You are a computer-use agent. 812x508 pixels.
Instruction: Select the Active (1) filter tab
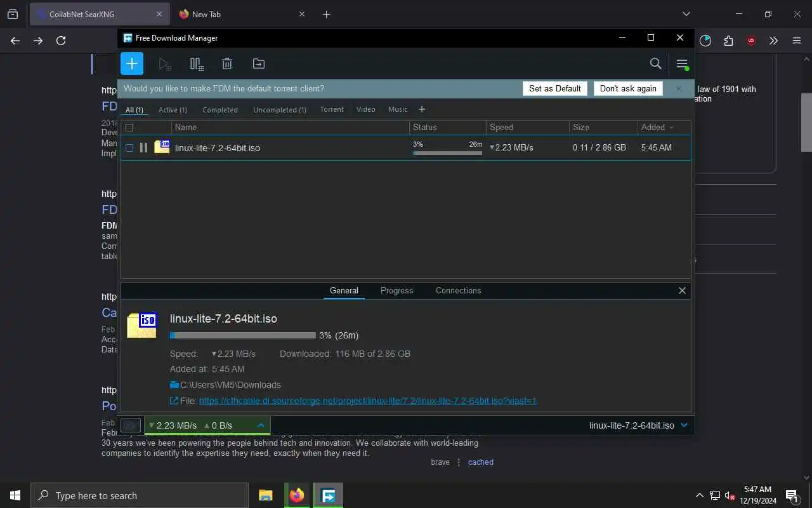173,110
